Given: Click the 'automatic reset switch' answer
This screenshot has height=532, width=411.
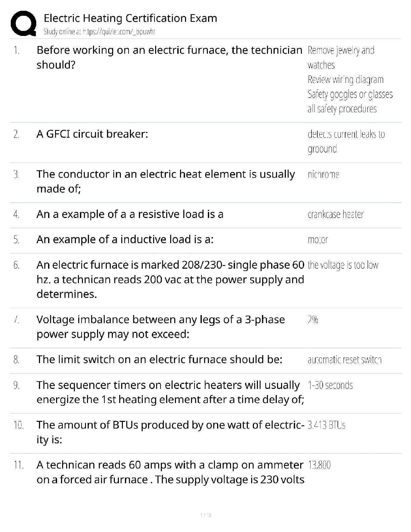Looking at the screenshot, I should (345, 360).
